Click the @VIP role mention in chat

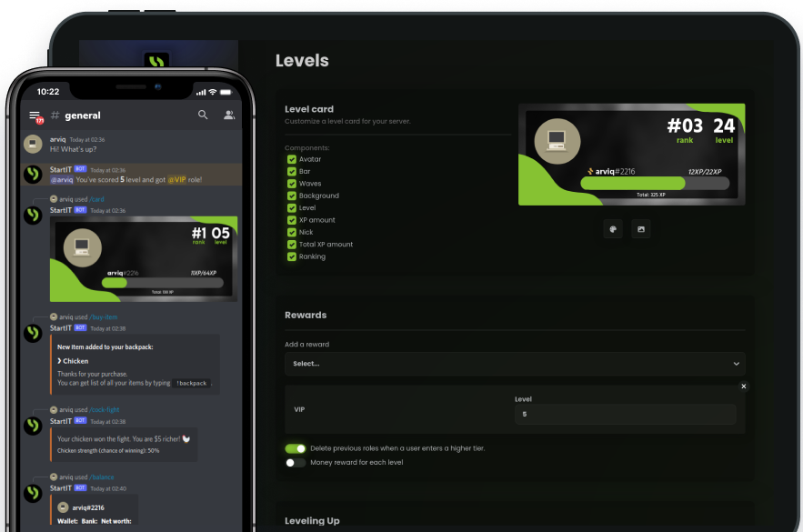178,180
